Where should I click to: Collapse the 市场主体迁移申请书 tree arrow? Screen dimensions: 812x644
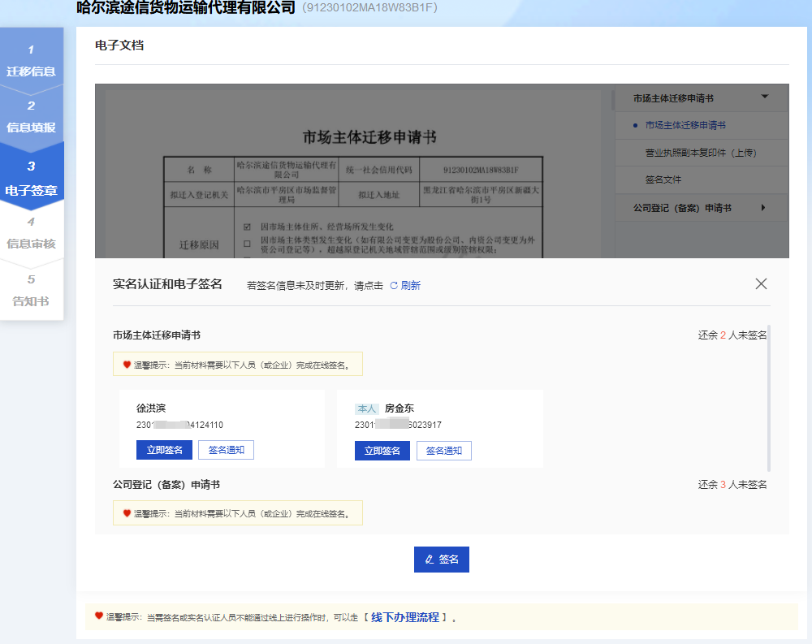(764, 97)
